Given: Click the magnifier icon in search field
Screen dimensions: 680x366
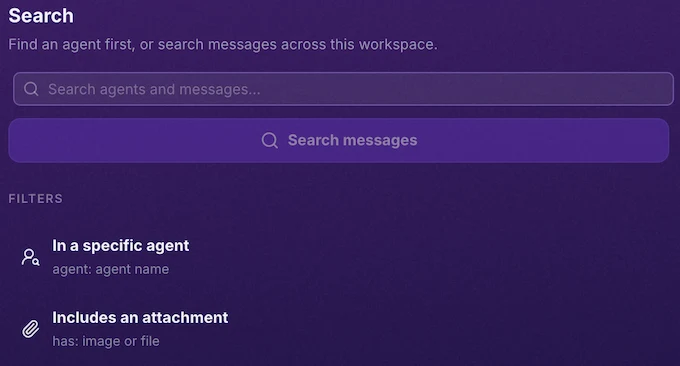Looking at the screenshot, I should 31,89.
